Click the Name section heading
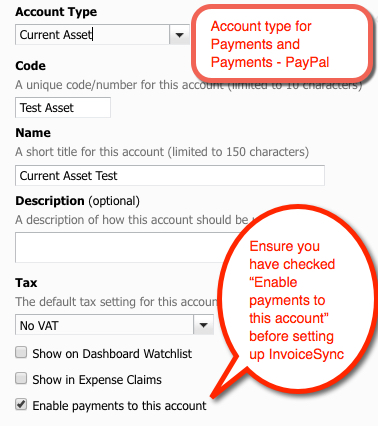 (x=33, y=133)
